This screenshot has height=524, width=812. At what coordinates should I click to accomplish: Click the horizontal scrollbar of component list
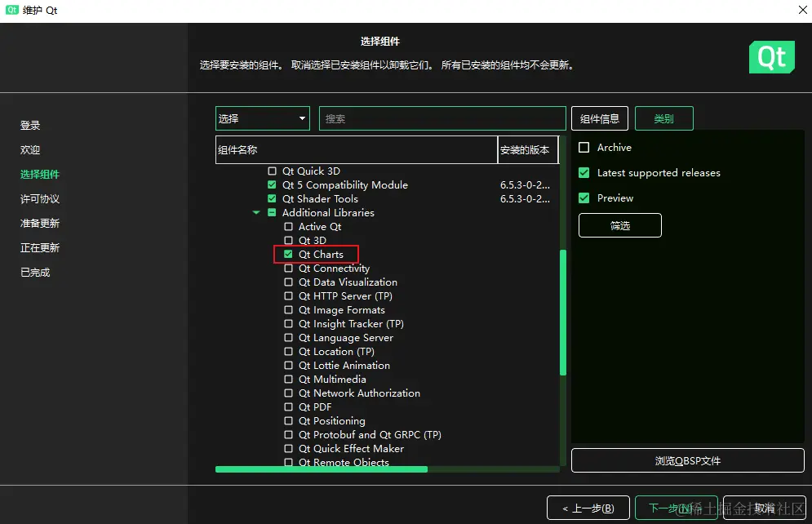click(322, 469)
